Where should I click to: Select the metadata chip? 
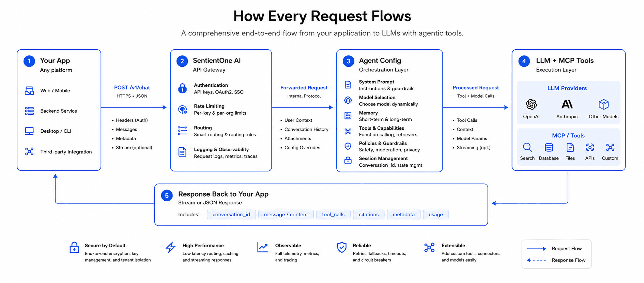(x=404, y=215)
